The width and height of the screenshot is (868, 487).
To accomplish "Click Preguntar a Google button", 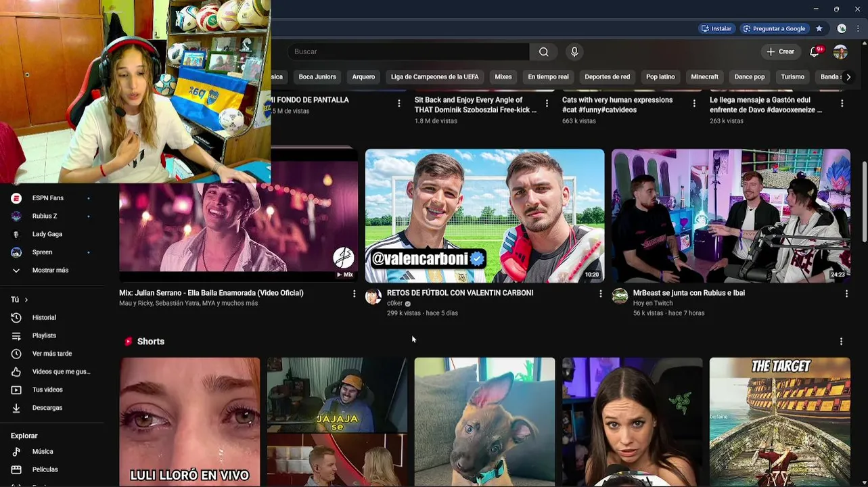I will 774,28.
